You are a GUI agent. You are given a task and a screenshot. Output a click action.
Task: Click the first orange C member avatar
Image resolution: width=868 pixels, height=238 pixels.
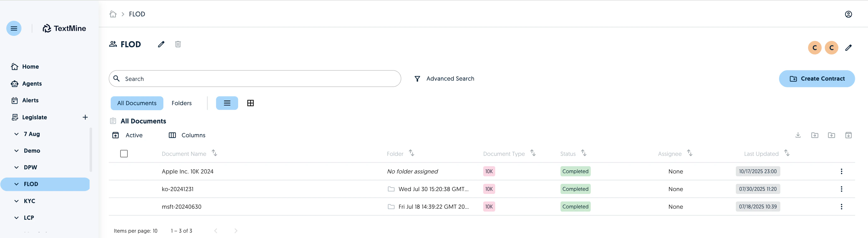[x=815, y=48]
